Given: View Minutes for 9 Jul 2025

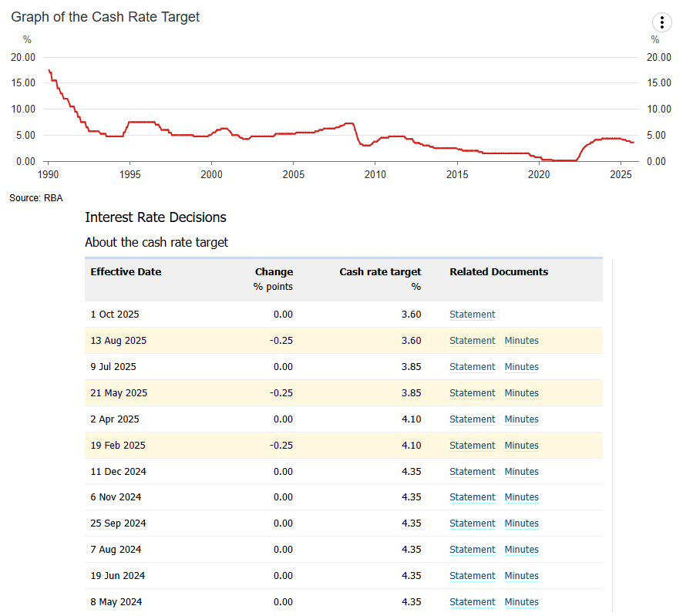Looking at the screenshot, I should (x=521, y=367).
